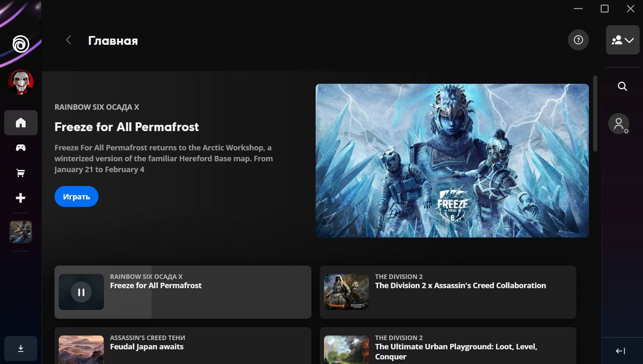
Task: Open the Feudal Japan awaits article
Action: click(183, 347)
